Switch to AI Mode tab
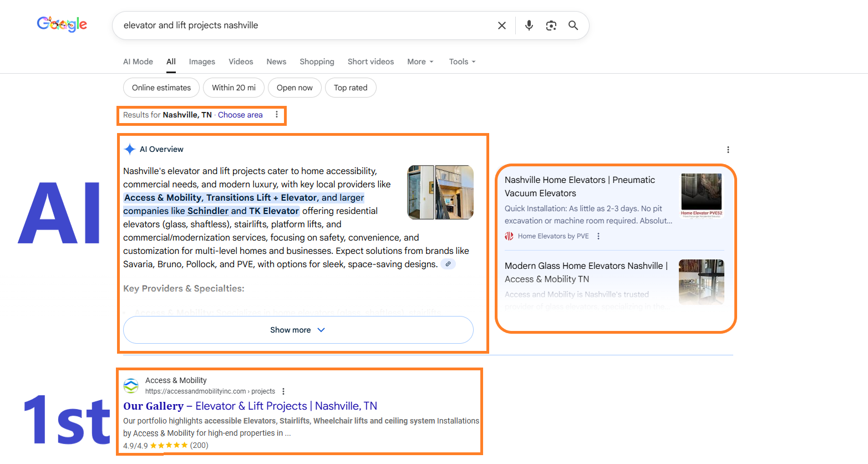 click(x=138, y=62)
